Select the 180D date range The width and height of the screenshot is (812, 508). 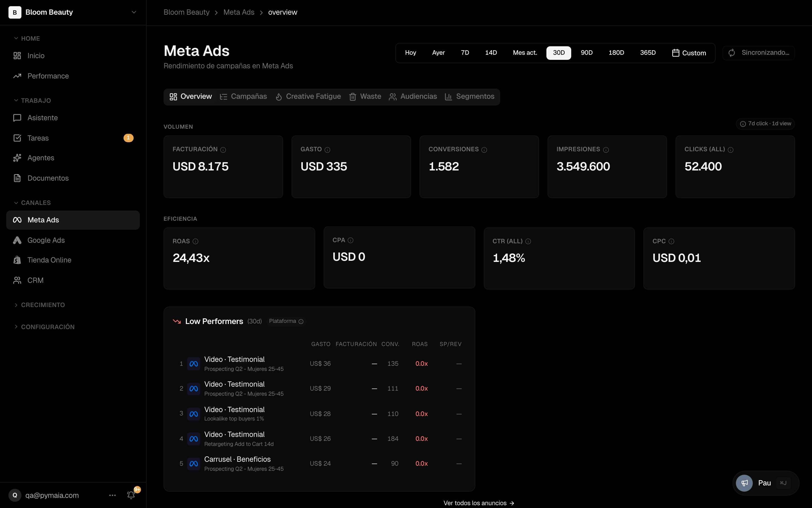[x=616, y=53]
